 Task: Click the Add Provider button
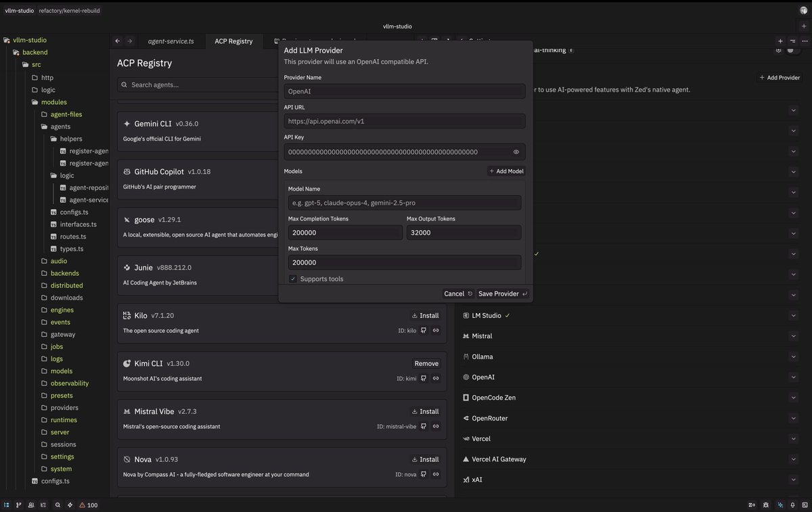pos(780,78)
